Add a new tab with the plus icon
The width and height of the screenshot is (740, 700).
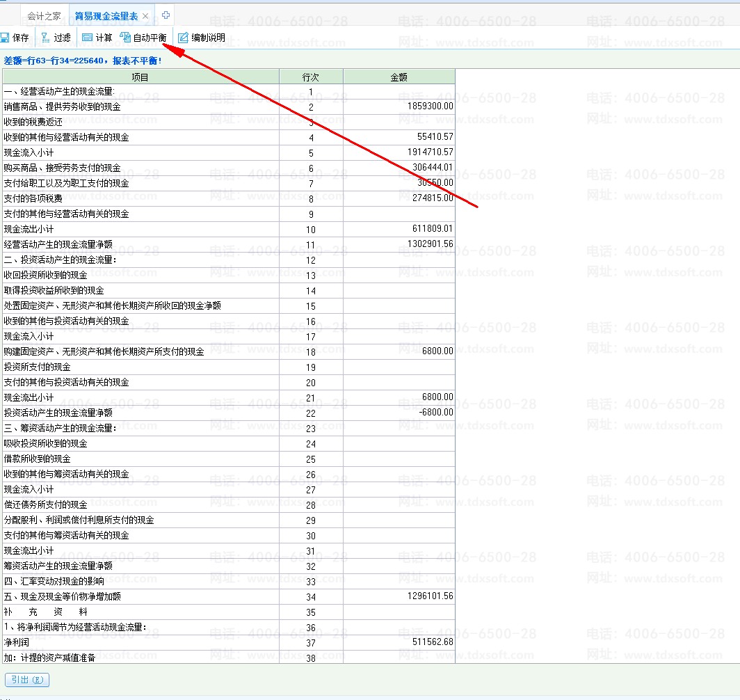pyautogui.click(x=166, y=15)
